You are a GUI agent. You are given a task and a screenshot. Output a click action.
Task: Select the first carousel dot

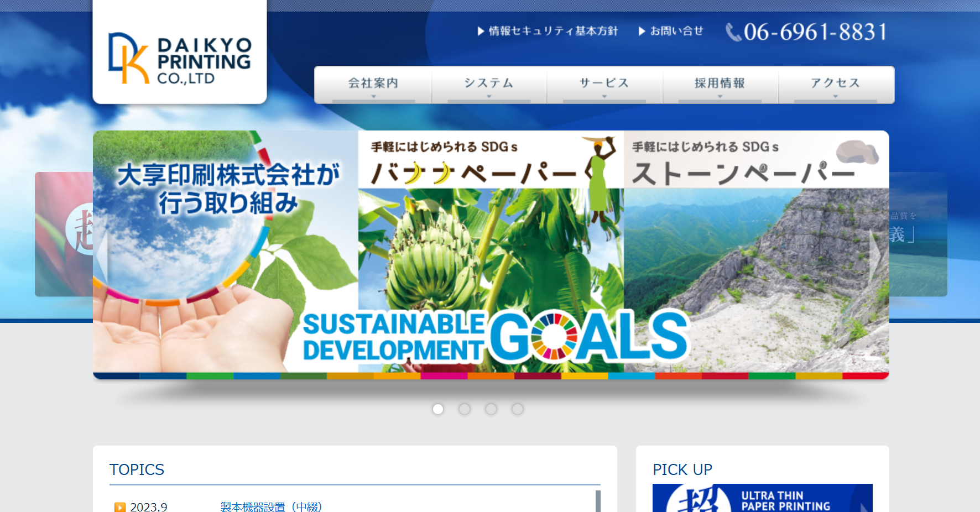click(x=438, y=409)
